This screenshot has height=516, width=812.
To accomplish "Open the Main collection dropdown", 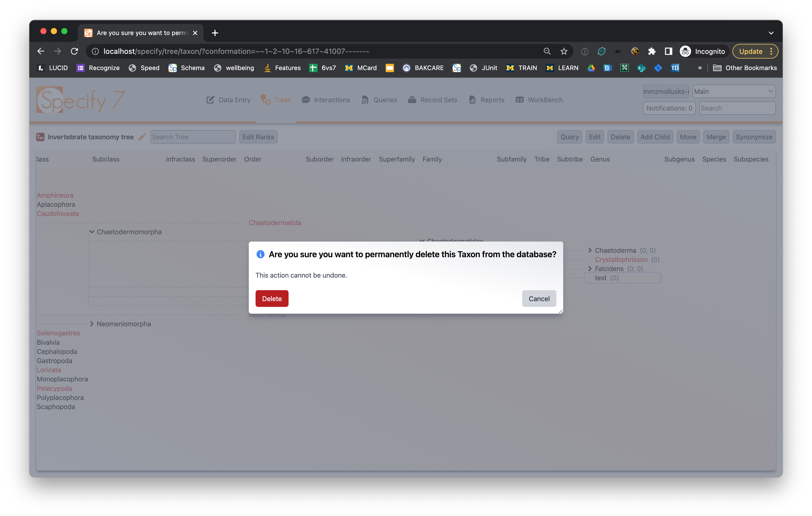I will coord(734,91).
